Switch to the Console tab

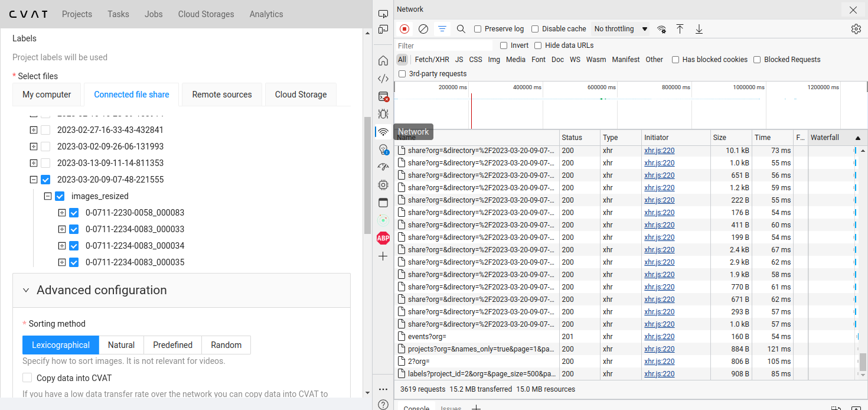[416, 406]
